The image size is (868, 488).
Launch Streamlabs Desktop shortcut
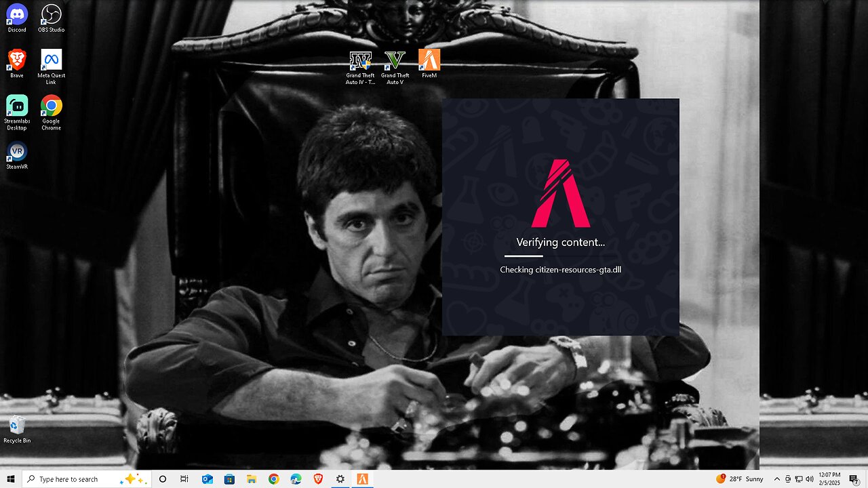[17, 113]
